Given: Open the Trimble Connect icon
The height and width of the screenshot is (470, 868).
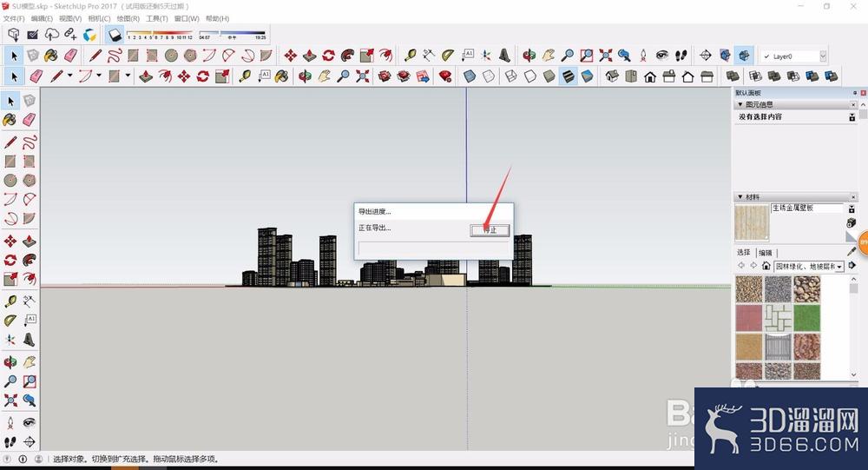Looking at the screenshot, I should pos(89,35).
